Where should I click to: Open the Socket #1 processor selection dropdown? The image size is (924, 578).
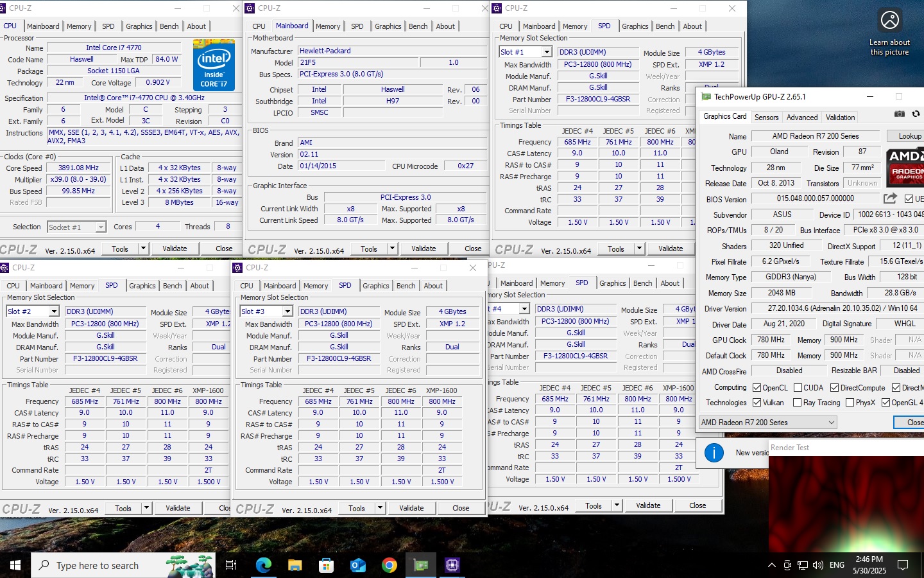(x=100, y=227)
